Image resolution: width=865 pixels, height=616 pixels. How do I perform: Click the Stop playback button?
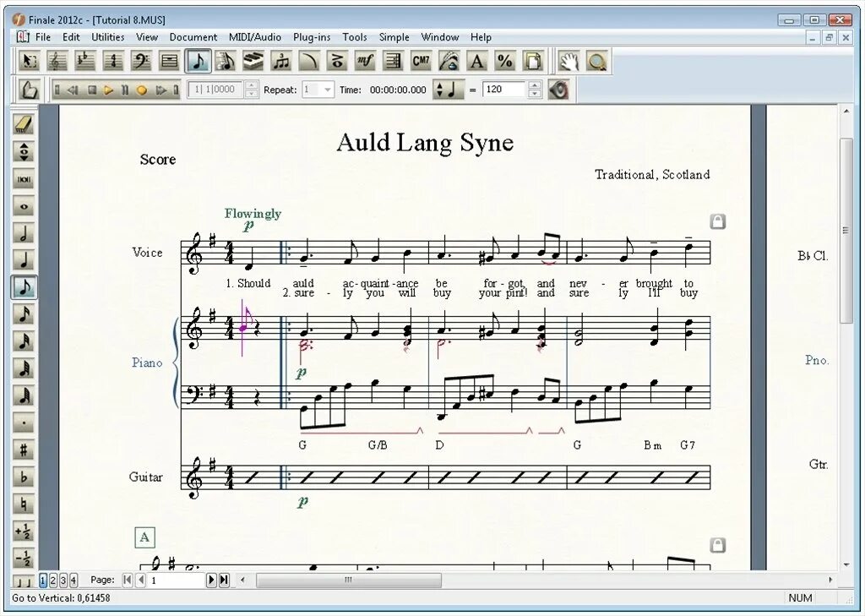[92, 90]
